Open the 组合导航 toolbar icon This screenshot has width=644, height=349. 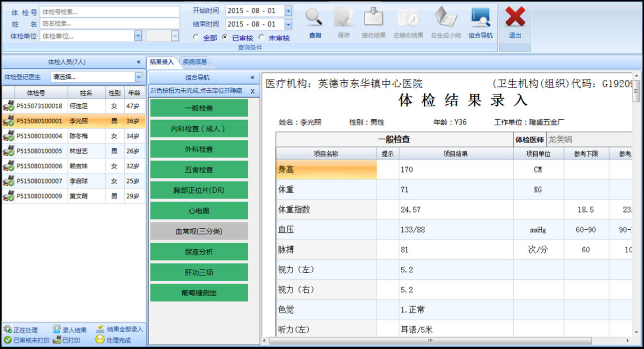coord(480,18)
